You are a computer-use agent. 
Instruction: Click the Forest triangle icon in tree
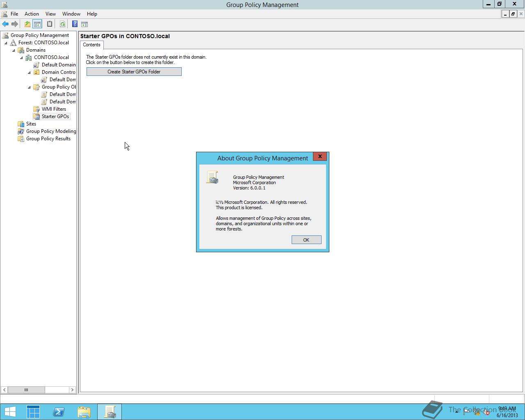[x=14, y=43]
